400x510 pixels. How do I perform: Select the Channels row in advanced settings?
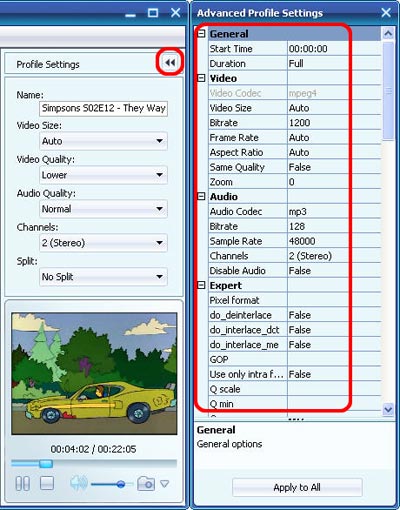click(x=295, y=256)
